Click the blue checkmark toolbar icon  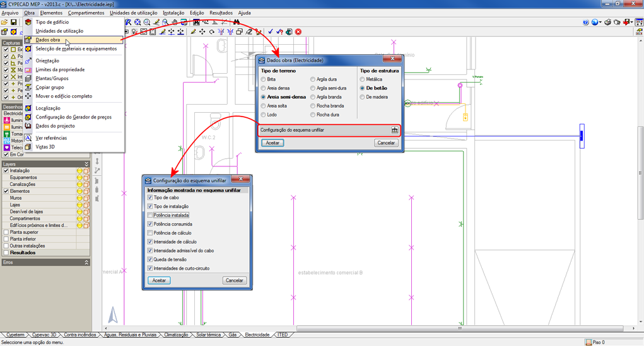[x=271, y=32]
